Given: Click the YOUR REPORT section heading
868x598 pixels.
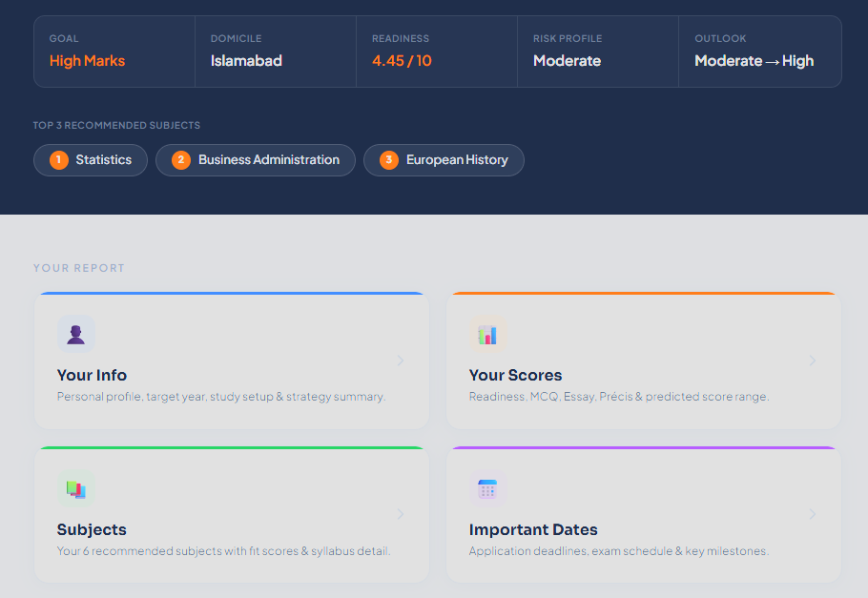Looking at the screenshot, I should tap(78, 268).
